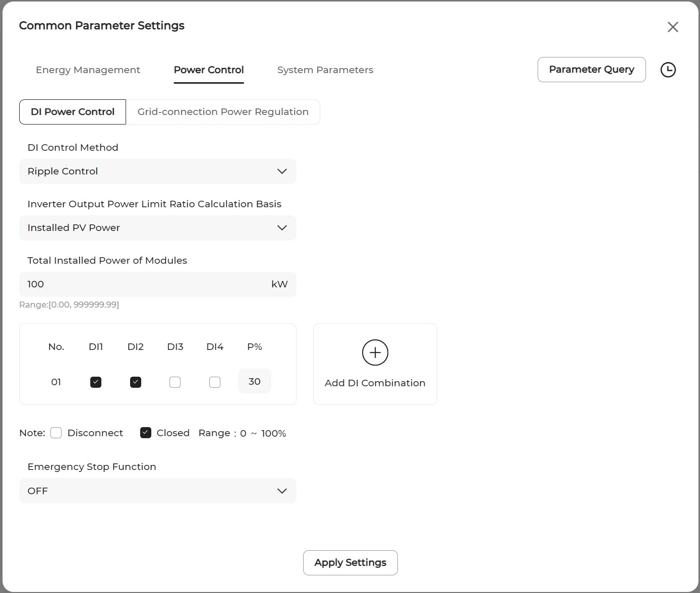Enable the DI3 checkbox in row 01
Screen dimensions: 700x593
175,382
